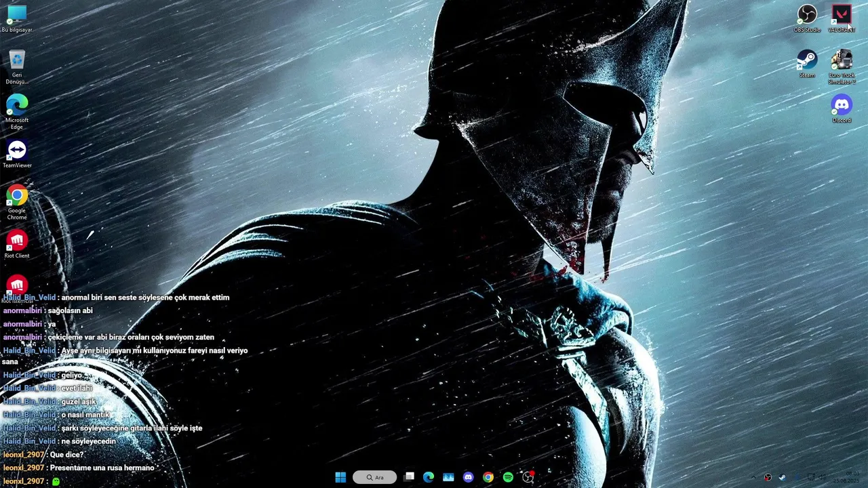This screenshot has width=868, height=488.
Task: Select the Discord desktop shortcut
Action: tap(842, 108)
